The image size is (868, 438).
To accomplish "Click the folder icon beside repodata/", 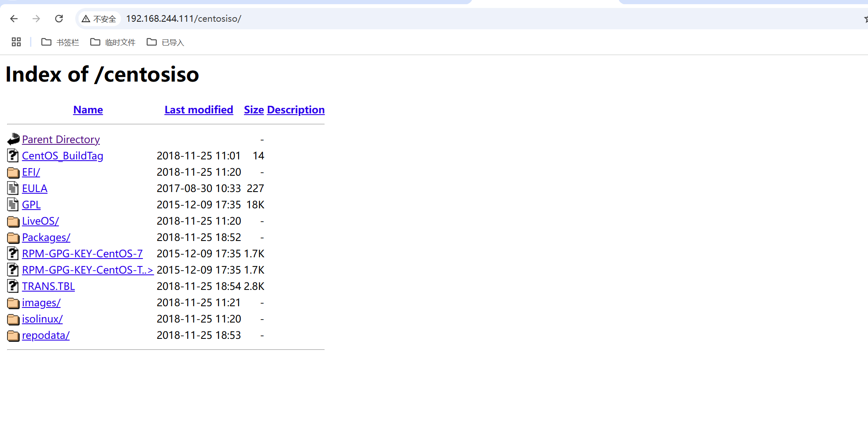I will (x=13, y=335).
